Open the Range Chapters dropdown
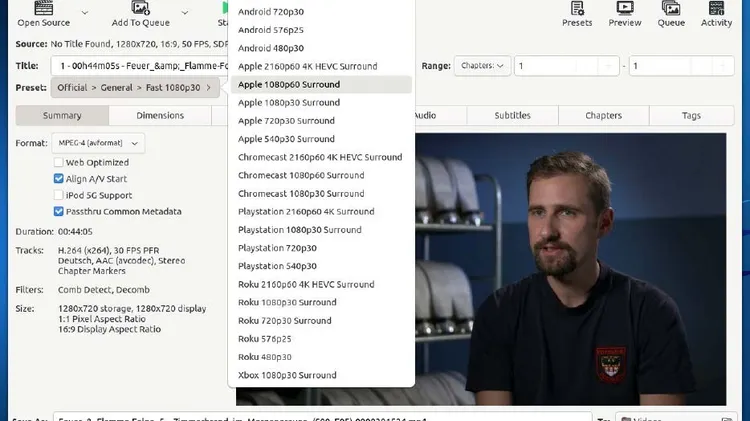Screen dimensions: 750x421 (482, 66)
